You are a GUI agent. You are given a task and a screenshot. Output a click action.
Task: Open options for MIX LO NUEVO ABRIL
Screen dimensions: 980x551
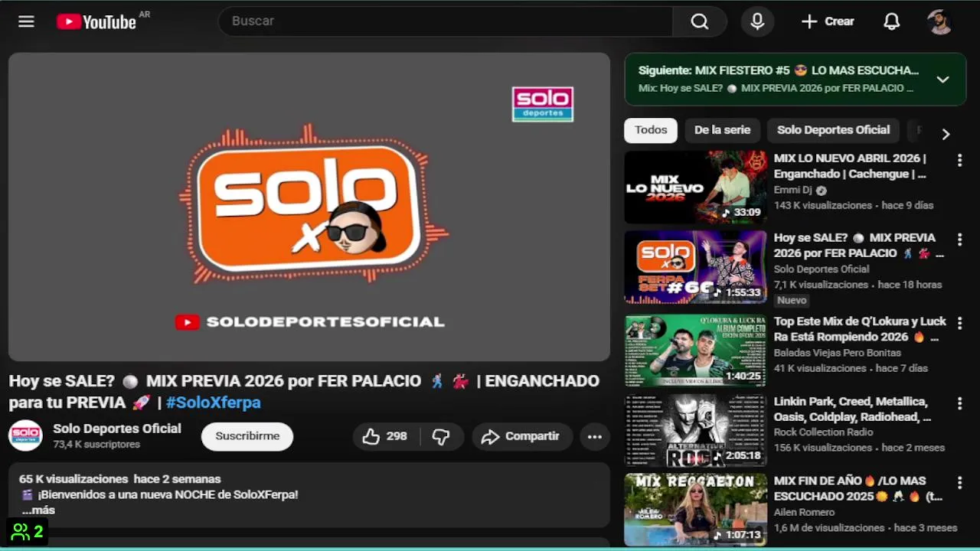[959, 160]
